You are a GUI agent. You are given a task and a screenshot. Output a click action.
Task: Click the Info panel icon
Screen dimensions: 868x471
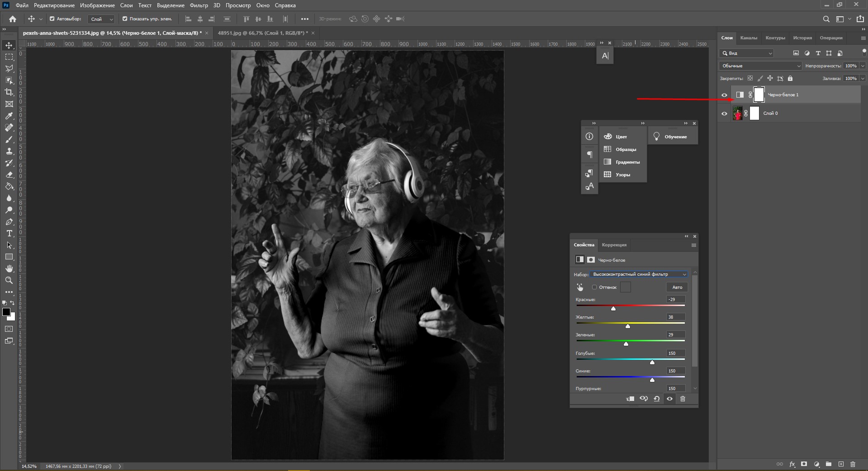(589, 137)
